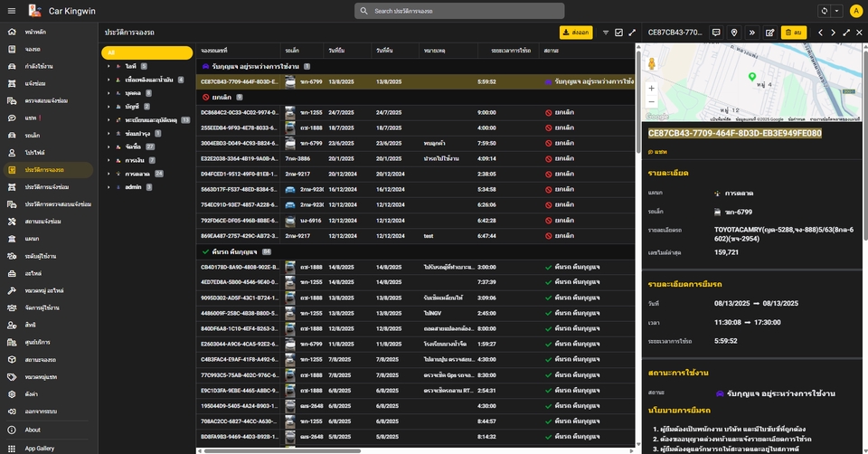Open dropdown arrow next to sync button
Image resolution: width=868 pixels, height=454 pixels.
[x=837, y=11]
